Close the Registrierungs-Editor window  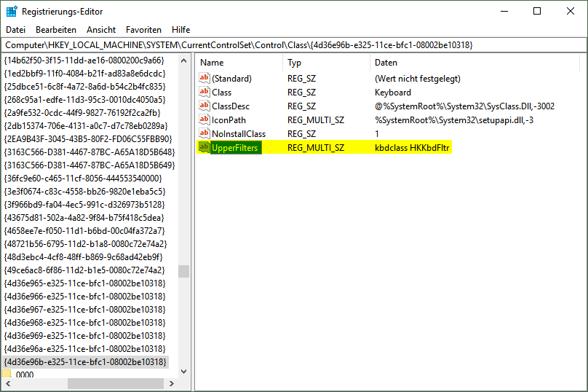(571, 11)
